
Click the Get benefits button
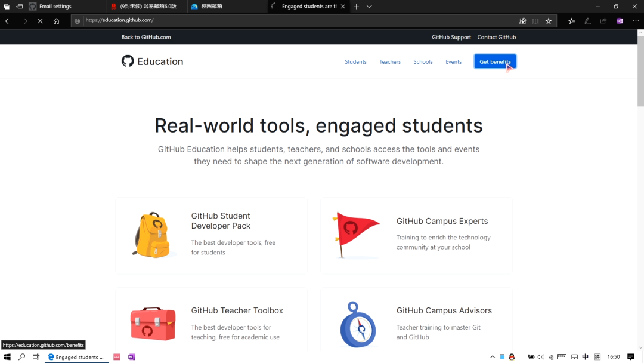[495, 61]
